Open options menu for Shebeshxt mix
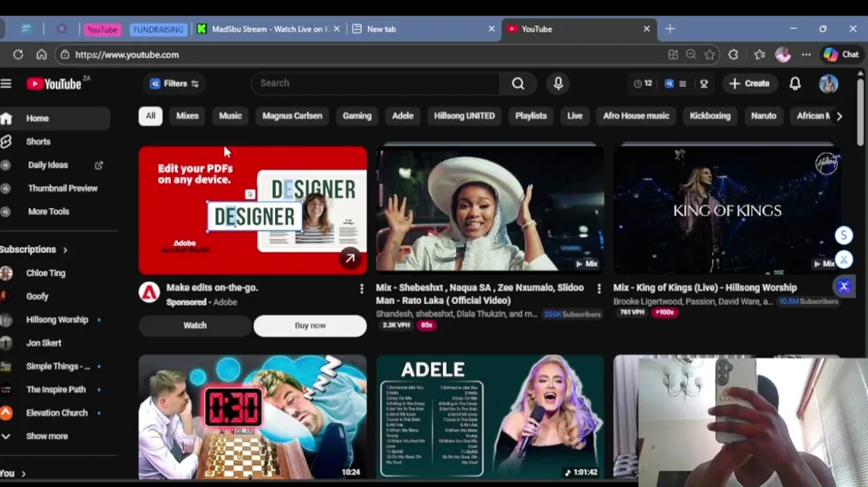The image size is (868, 487). tap(599, 289)
